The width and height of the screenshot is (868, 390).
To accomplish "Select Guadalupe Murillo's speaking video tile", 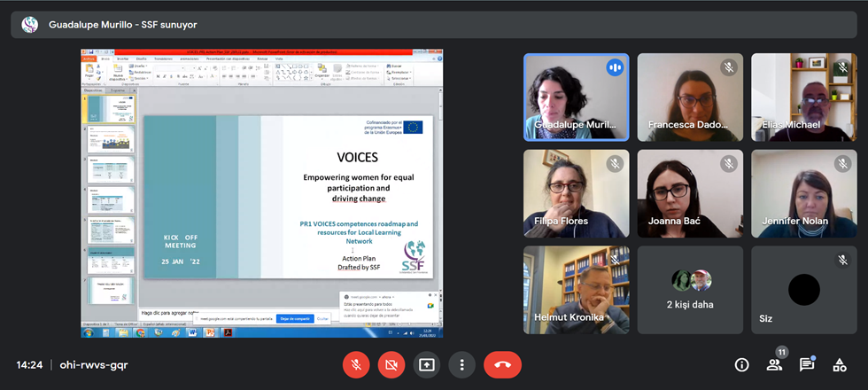I will point(576,97).
